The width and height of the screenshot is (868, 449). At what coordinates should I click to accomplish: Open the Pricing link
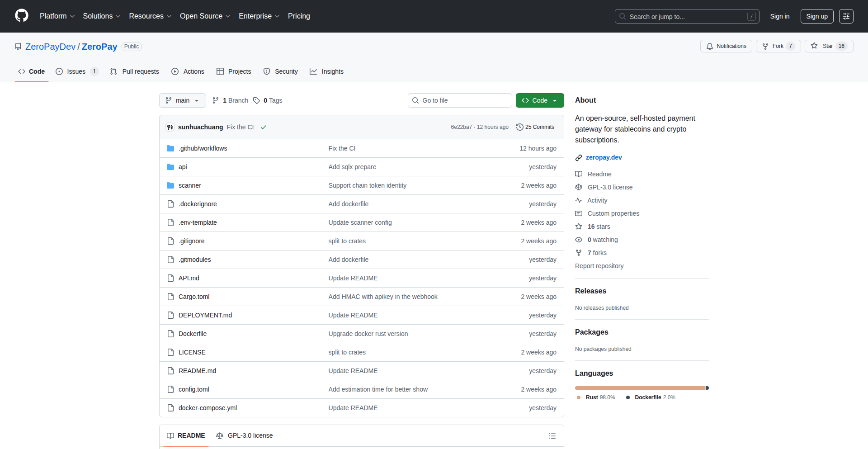[x=299, y=16]
